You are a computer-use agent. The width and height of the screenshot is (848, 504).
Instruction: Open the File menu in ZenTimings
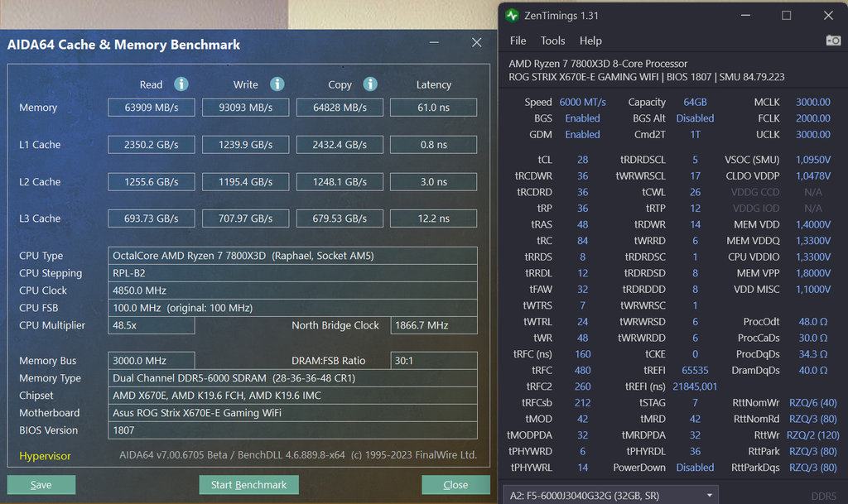point(518,41)
